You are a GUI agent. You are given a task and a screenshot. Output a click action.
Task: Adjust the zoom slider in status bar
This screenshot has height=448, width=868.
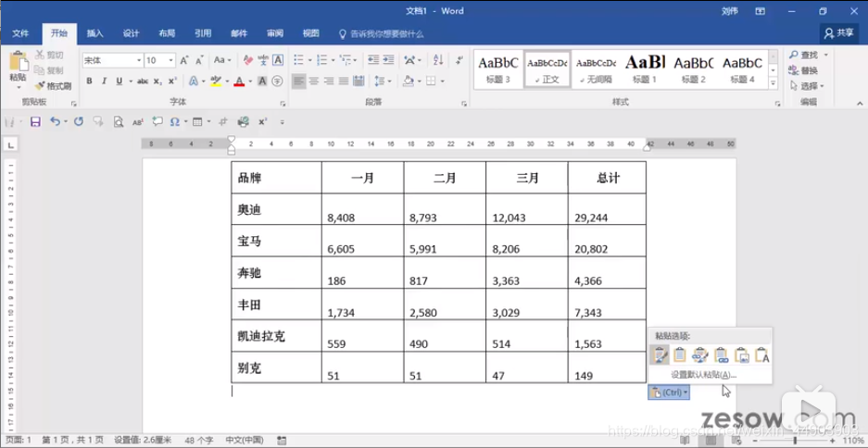pos(795,441)
